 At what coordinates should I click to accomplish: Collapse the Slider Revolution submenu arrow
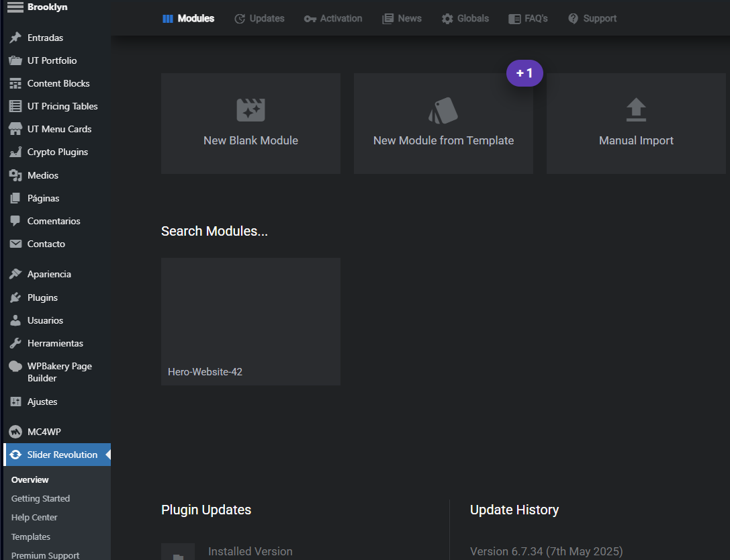coord(107,455)
